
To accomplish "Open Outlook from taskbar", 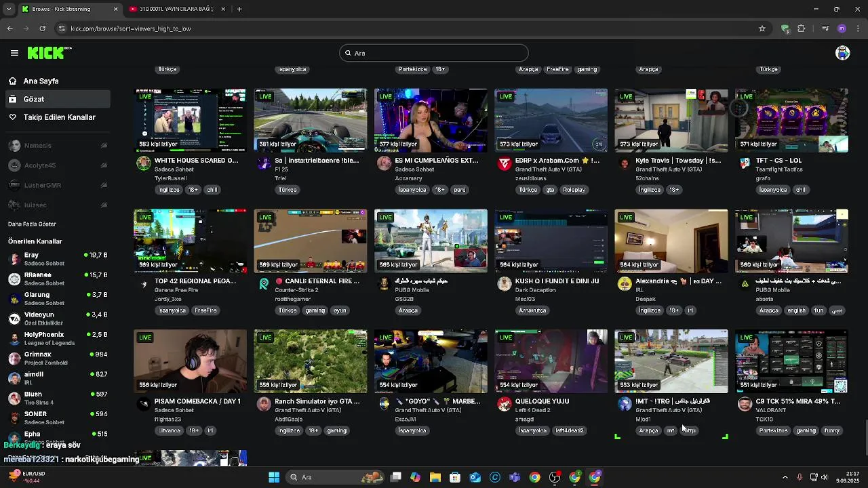I will coord(475,477).
